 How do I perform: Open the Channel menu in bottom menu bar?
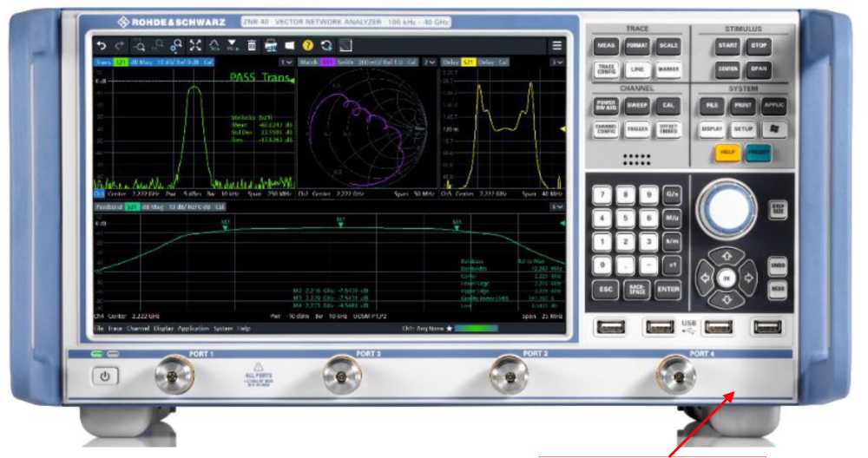(139, 330)
